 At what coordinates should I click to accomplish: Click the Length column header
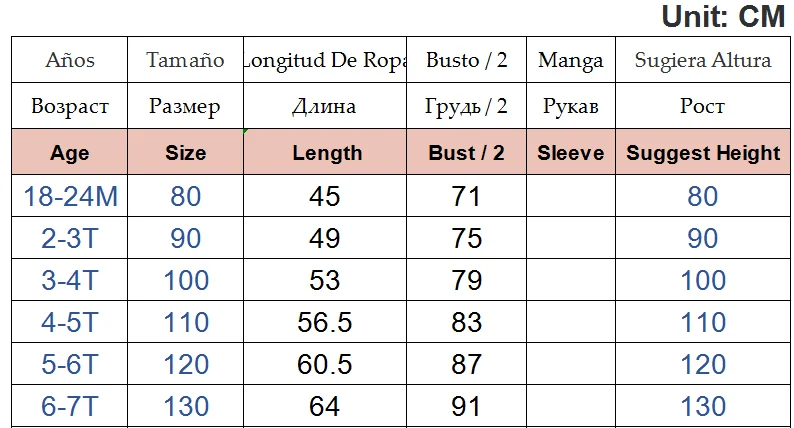[x=325, y=152]
